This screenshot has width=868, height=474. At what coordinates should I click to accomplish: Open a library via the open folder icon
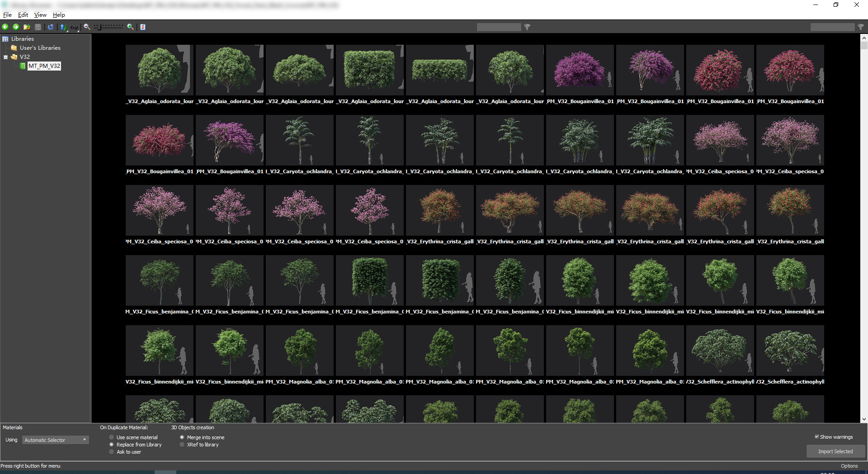26,27
